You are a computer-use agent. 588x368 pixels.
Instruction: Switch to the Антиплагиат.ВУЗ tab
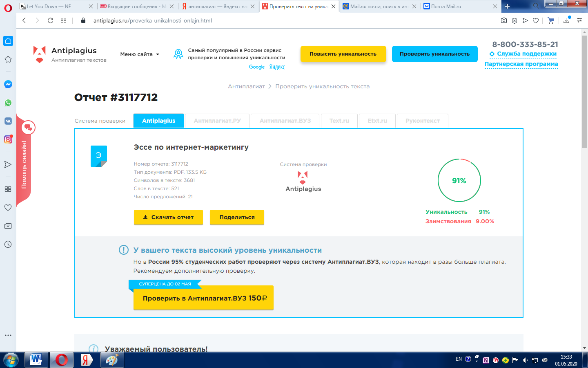click(285, 121)
